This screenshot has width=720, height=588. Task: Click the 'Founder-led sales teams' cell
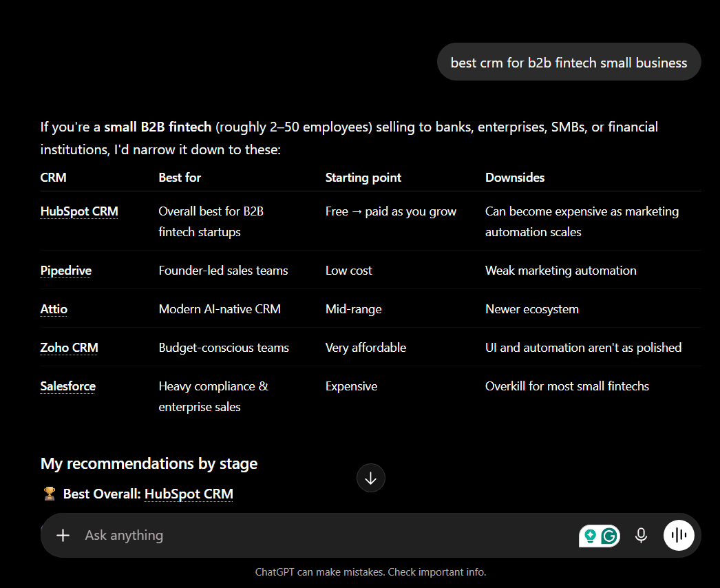[x=223, y=271]
